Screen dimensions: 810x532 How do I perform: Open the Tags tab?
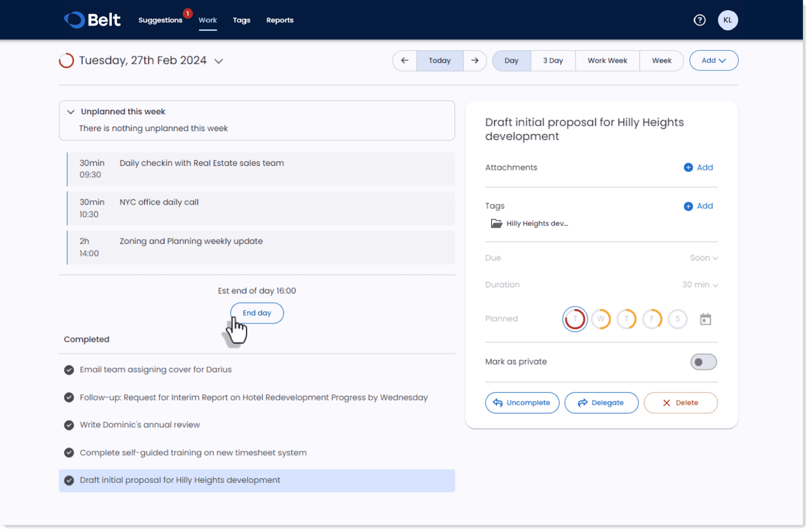[241, 20]
